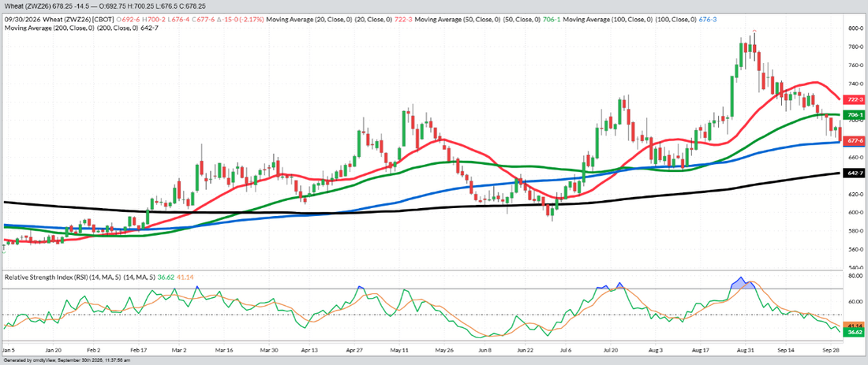The height and width of the screenshot is (365, 868).
Task: Click the 660-0 price axis label
Action: click(x=856, y=157)
